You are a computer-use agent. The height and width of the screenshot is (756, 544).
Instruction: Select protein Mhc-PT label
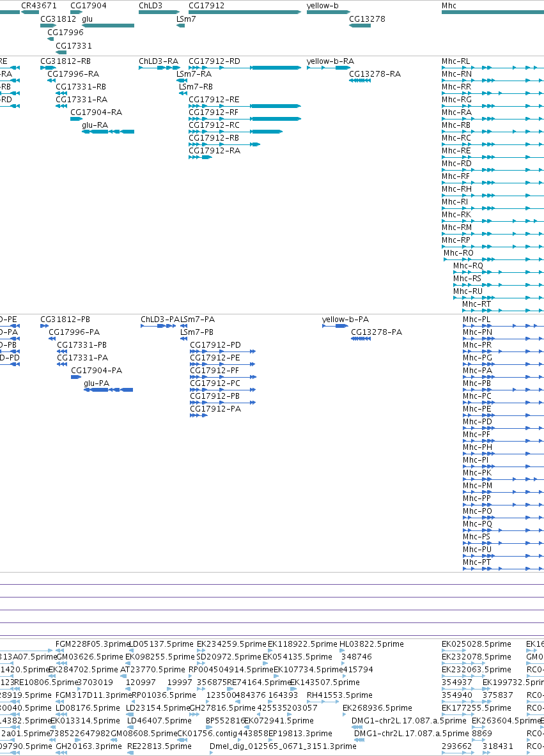(x=477, y=562)
